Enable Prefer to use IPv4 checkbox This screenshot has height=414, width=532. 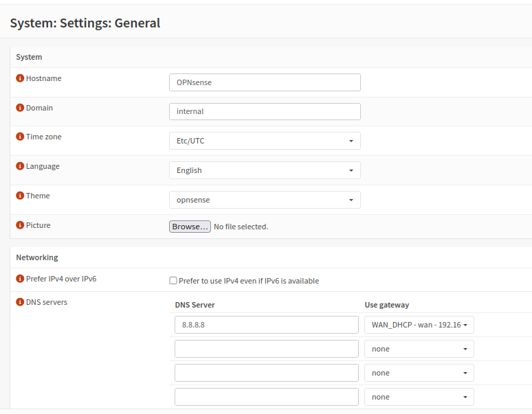(173, 281)
